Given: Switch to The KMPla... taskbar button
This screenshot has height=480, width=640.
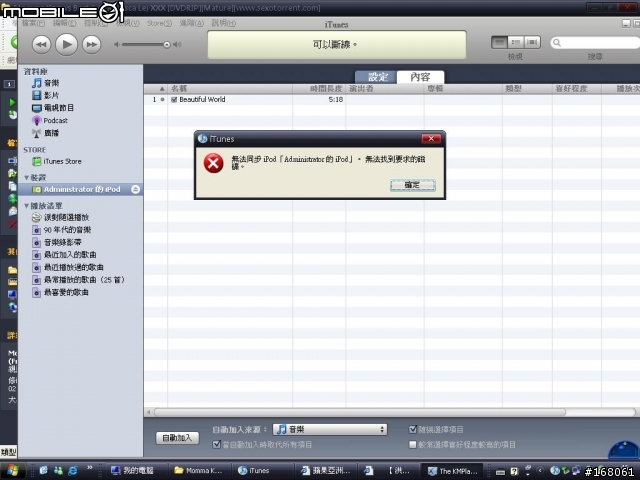Looking at the screenshot, I should 452,471.
